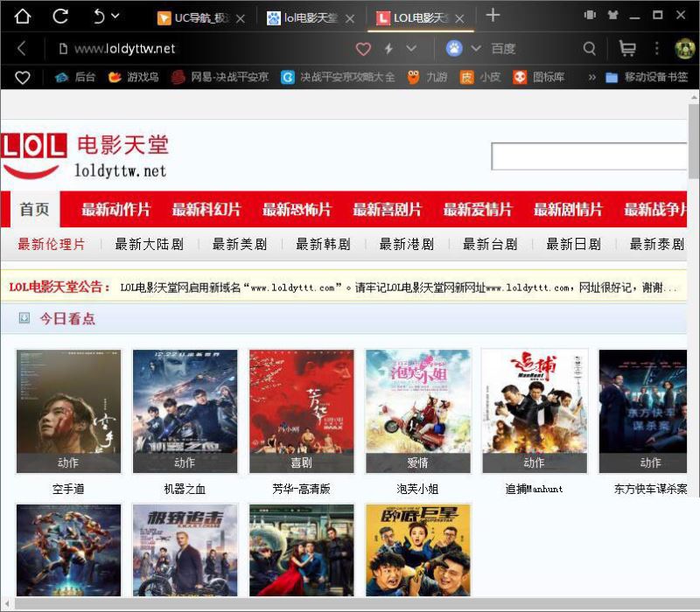Click the back navigation arrow
The image size is (700, 612).
coord(21,48)
